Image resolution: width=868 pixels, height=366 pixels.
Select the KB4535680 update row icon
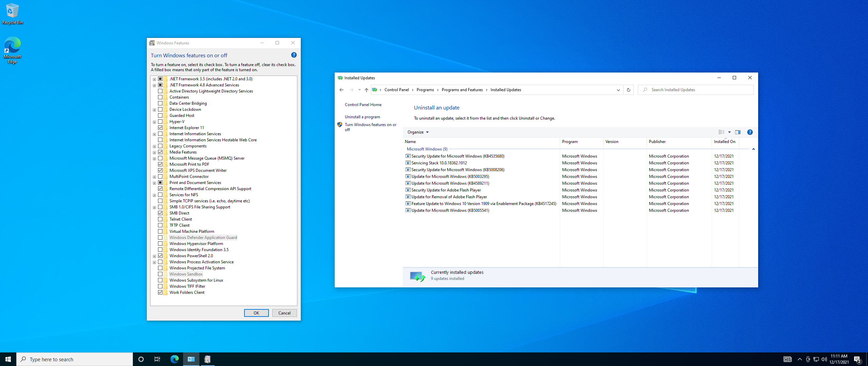coord(408,156)
